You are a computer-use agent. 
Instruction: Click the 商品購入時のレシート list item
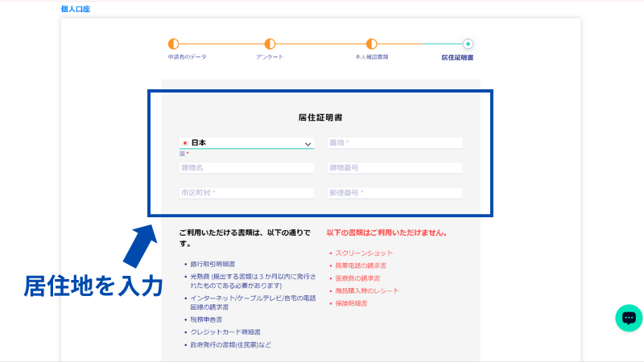[367, 291]
